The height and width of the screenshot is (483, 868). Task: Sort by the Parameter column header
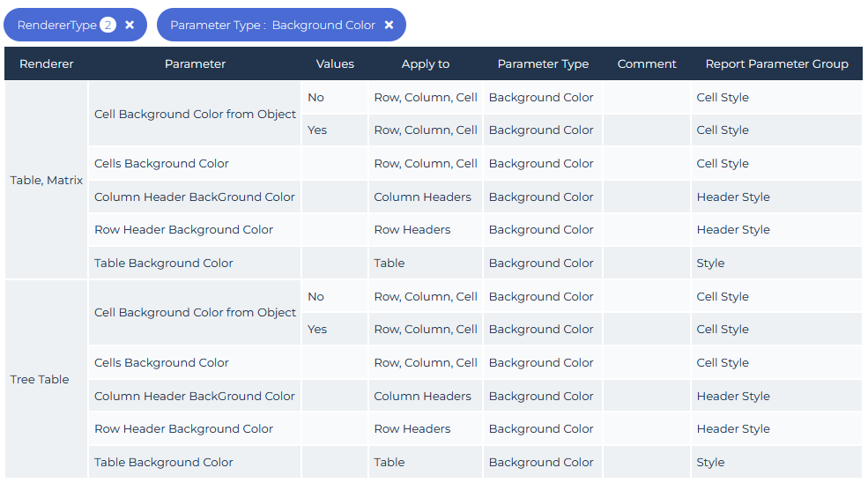tap(195, 63)
